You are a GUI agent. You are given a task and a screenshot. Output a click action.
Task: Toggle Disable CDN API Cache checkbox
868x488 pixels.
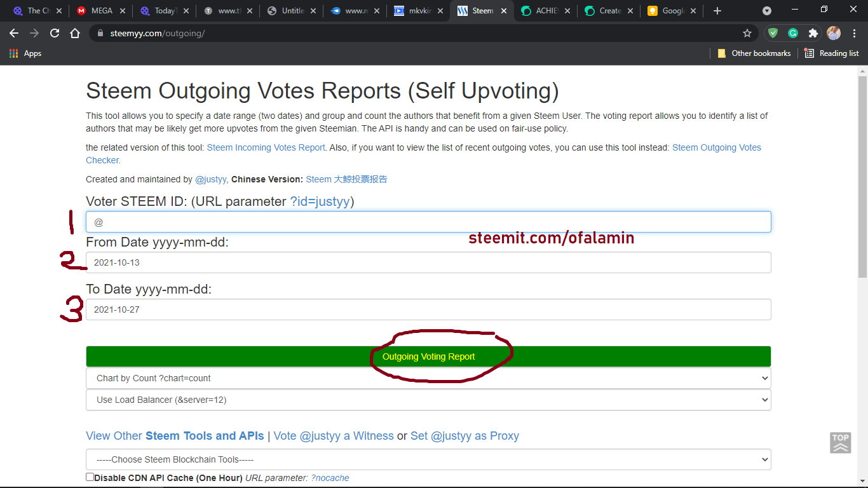[x=90, y=477]
